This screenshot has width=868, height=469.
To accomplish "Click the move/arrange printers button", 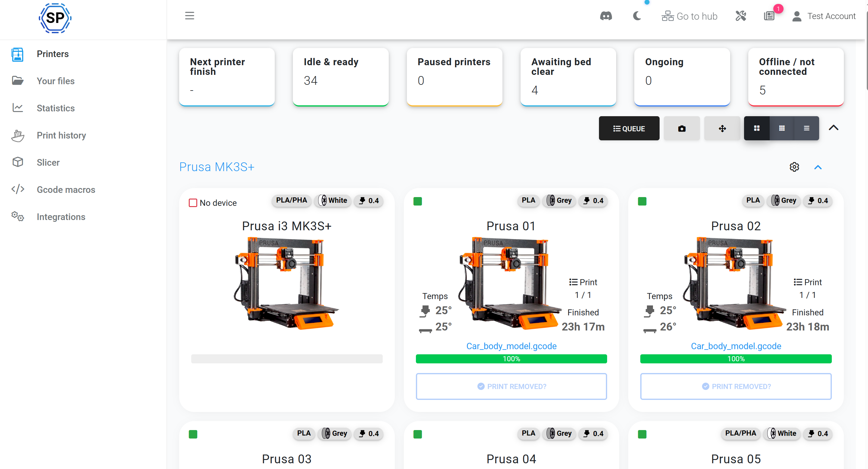I will (x=722, y=129).
